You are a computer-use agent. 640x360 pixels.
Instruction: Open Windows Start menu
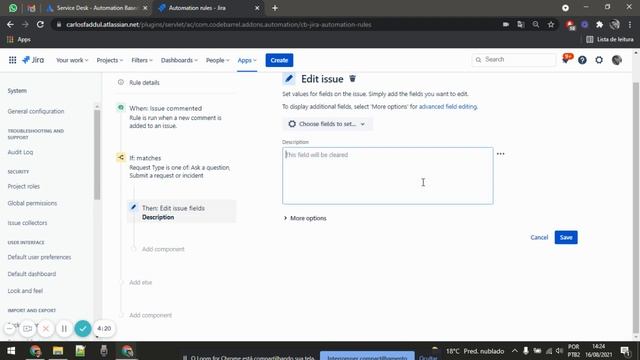tap(11, 351)
